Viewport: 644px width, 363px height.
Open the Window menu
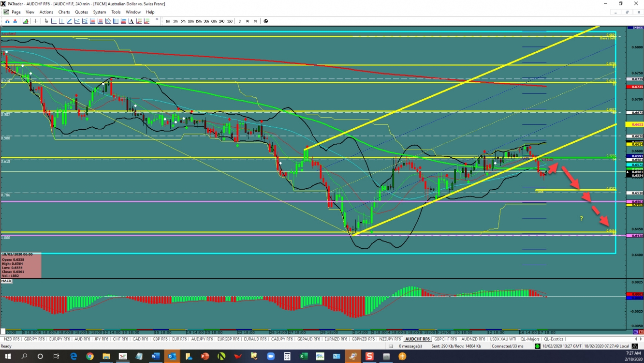(x=133, y=12)
